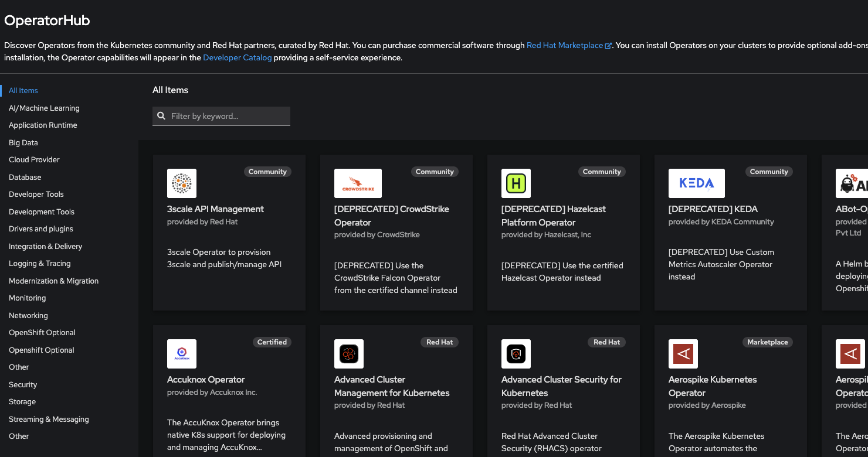This screenshot has height=457, width=868.
Task: Click the green Hazelcast H logo
Action: 516,183
